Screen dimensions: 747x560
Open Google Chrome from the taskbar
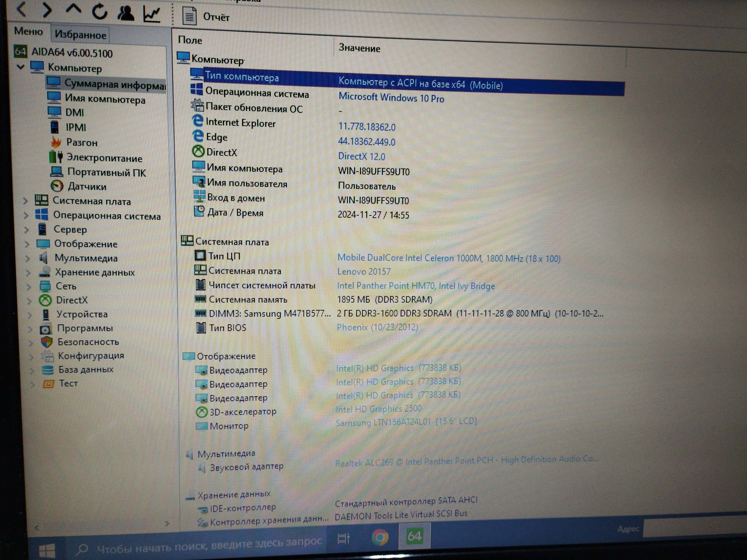point(380,537)
